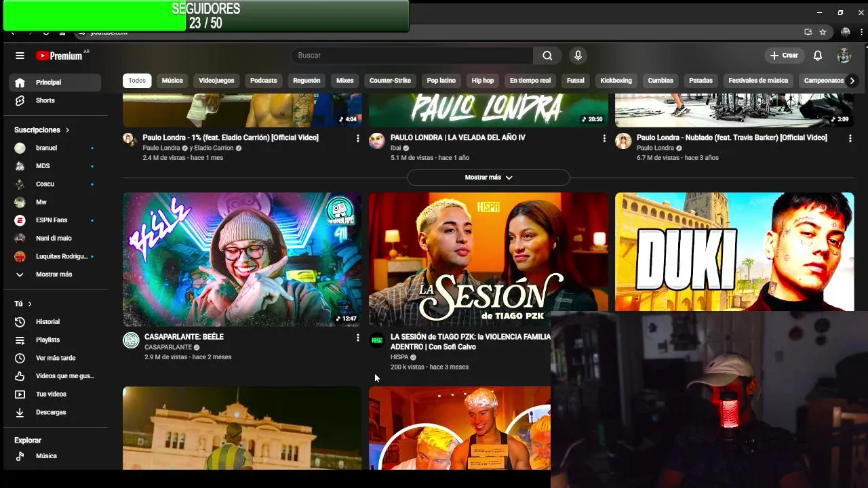
Task: Select the Cumbias filter chip
Action: [x=660, y=81]
